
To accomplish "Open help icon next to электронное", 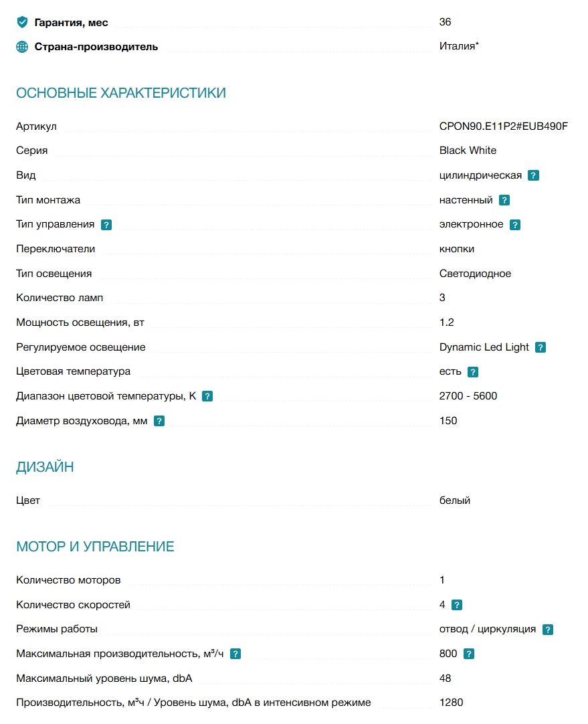I will pyautogui.click(x=514, y=225).
